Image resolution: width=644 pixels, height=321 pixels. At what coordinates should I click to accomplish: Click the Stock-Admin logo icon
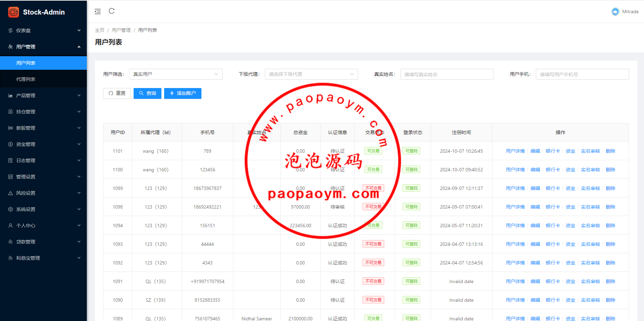pos(14,12)
